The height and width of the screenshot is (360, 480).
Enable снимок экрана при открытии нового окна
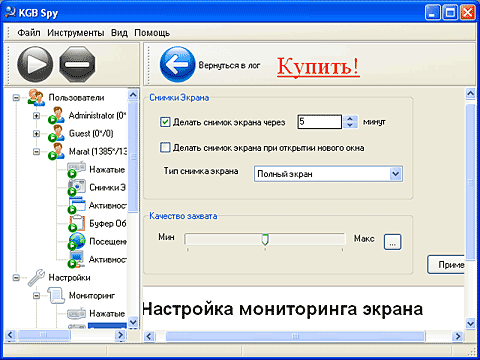[165, 147]
